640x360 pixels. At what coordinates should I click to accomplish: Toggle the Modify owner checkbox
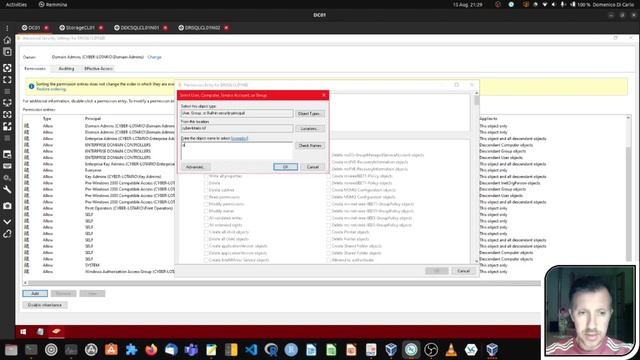(x=206, y=211)
